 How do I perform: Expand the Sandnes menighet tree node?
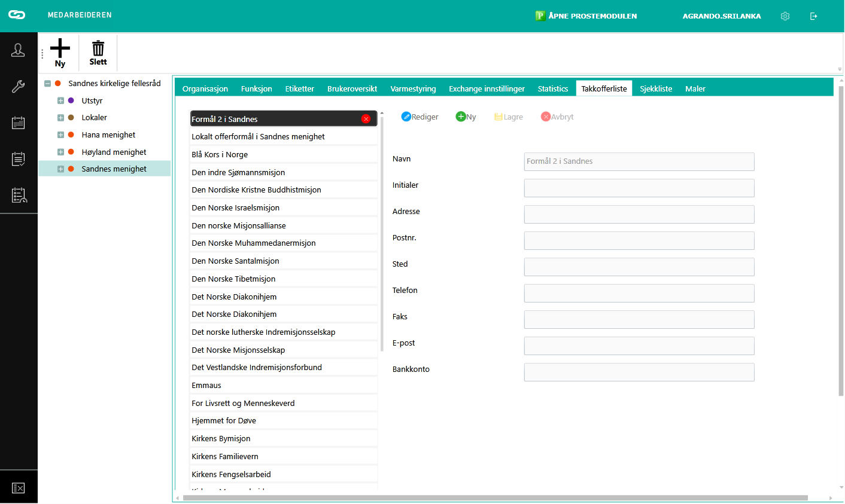pos(60,169)
